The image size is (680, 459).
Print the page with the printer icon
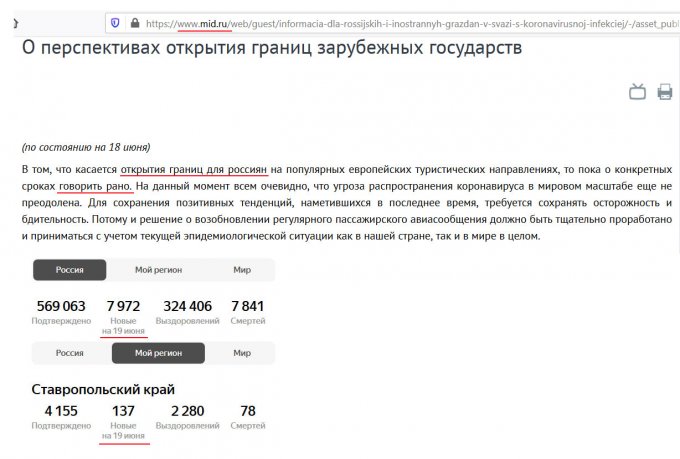664,92
